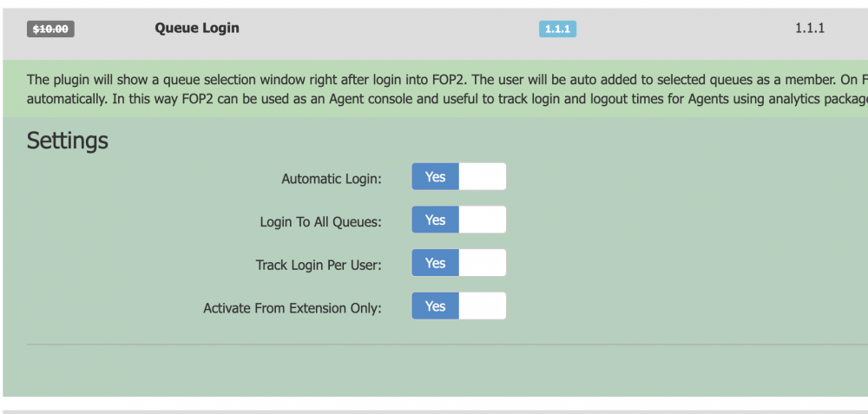
Task: Click the horizontal divider below the settings
Action: pyautogui.click(x=434, y=345)
